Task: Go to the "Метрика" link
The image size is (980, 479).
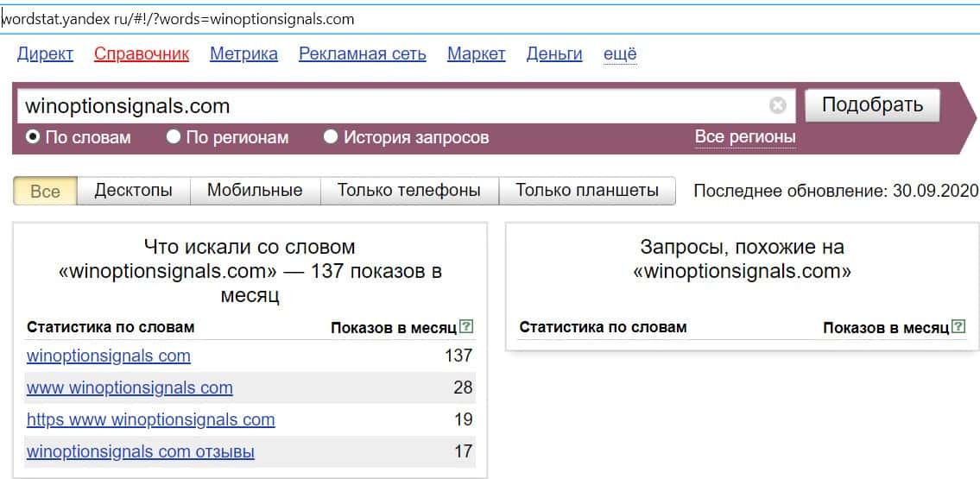Action: (x=243, y=54)
